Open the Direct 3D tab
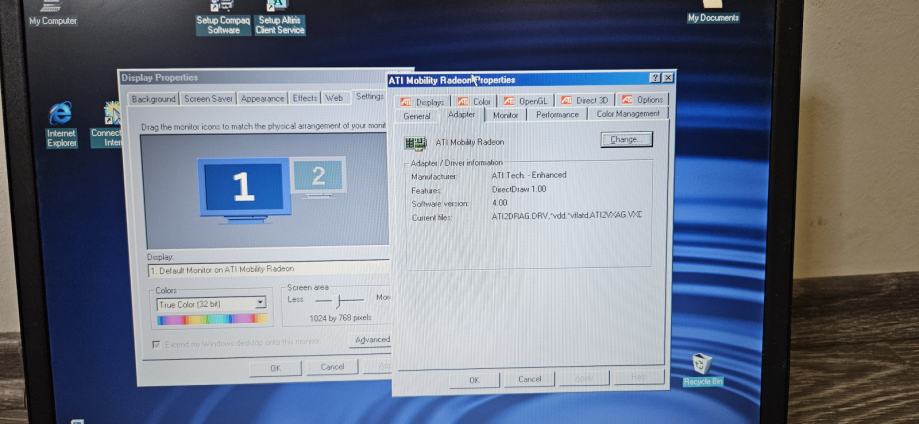This screenshot has width=919, height=424. 585,100
